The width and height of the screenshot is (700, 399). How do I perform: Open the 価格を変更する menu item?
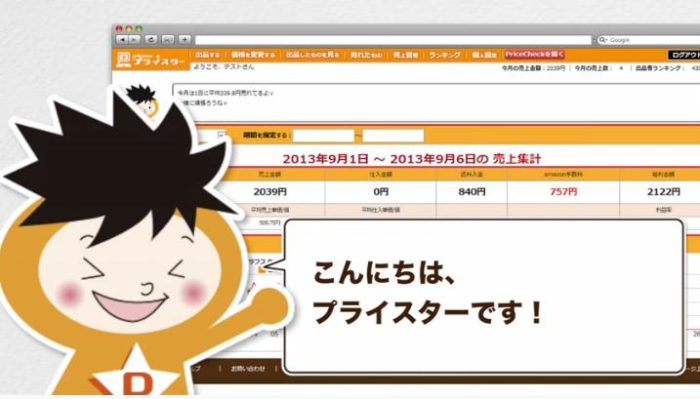(x=253, y=55)
